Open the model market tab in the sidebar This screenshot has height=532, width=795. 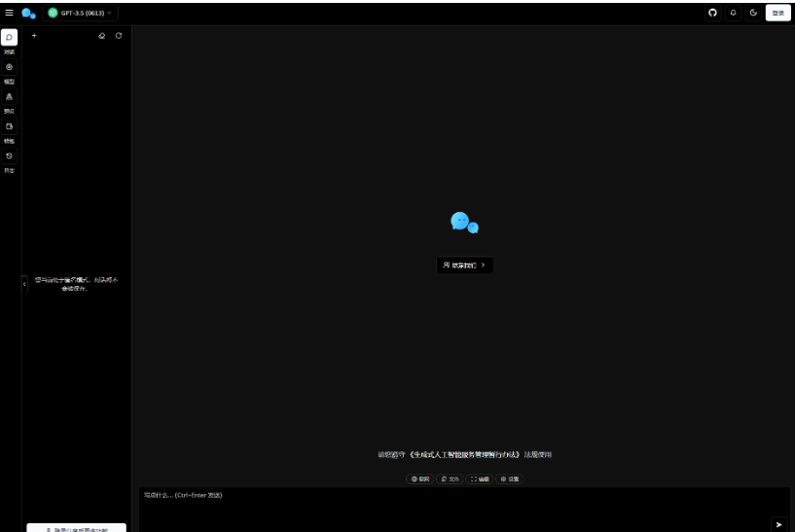pos(10,67)
